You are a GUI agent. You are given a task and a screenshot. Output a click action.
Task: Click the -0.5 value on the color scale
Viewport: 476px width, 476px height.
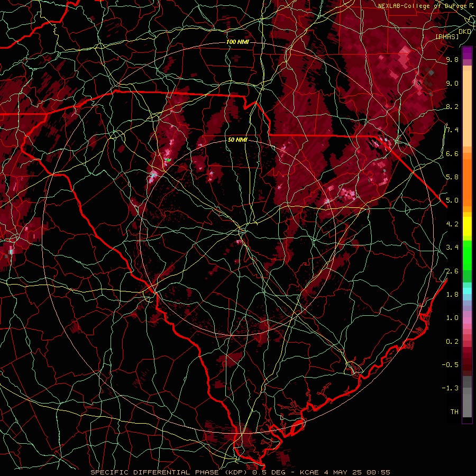450,365
